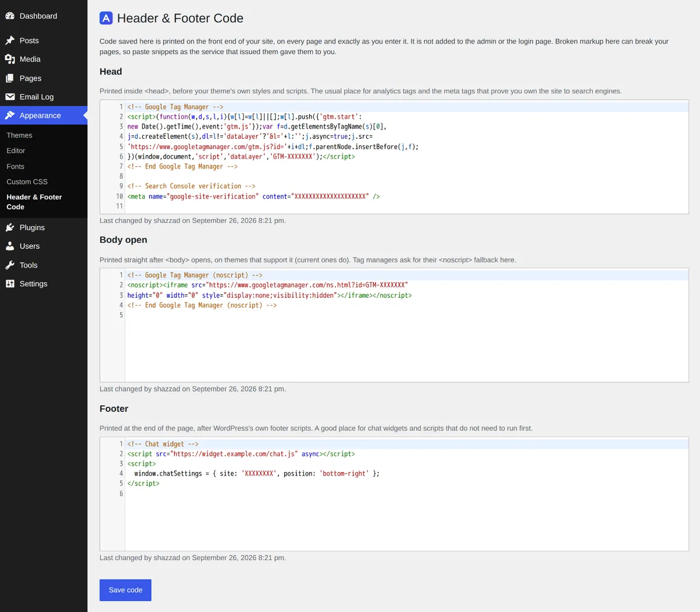700x612 pixels.
Task: Open the Tools menu
Action: click(44, 265)
